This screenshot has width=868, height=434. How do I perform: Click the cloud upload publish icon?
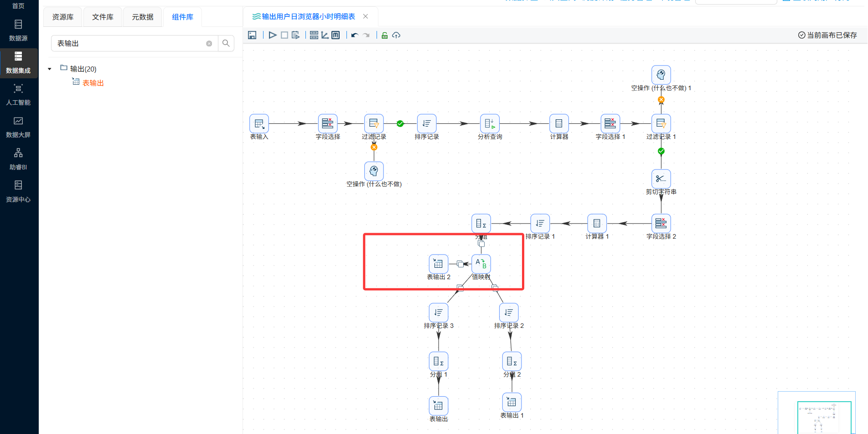point(396,35)
